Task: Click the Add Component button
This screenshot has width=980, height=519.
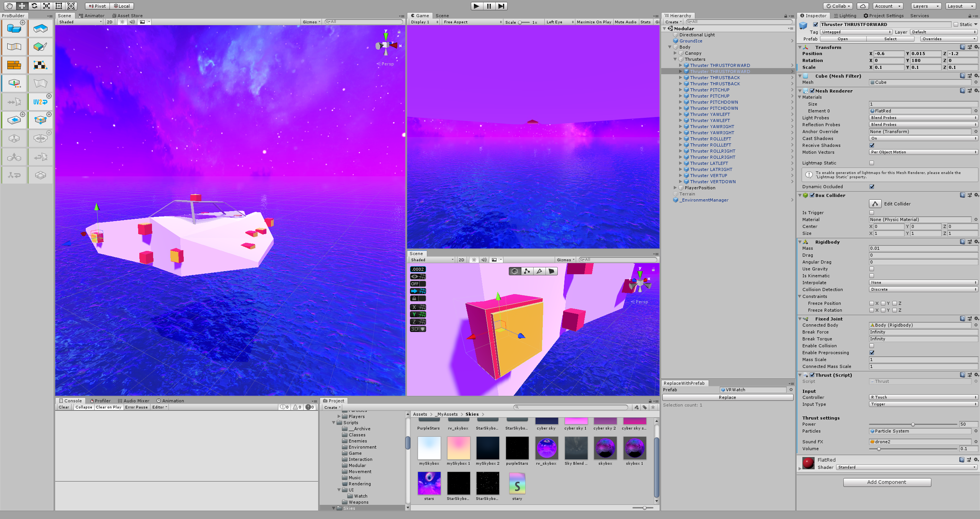Action: pyautogui.click(x=887, y=482)
